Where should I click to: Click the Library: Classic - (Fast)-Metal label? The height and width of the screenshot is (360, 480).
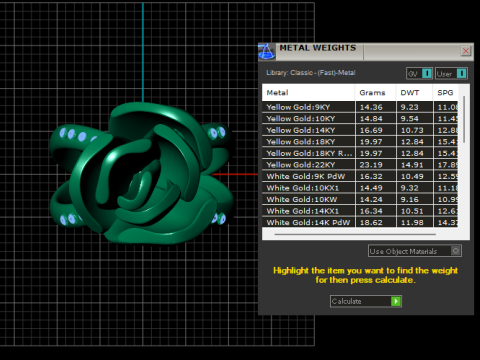(311, 73)
